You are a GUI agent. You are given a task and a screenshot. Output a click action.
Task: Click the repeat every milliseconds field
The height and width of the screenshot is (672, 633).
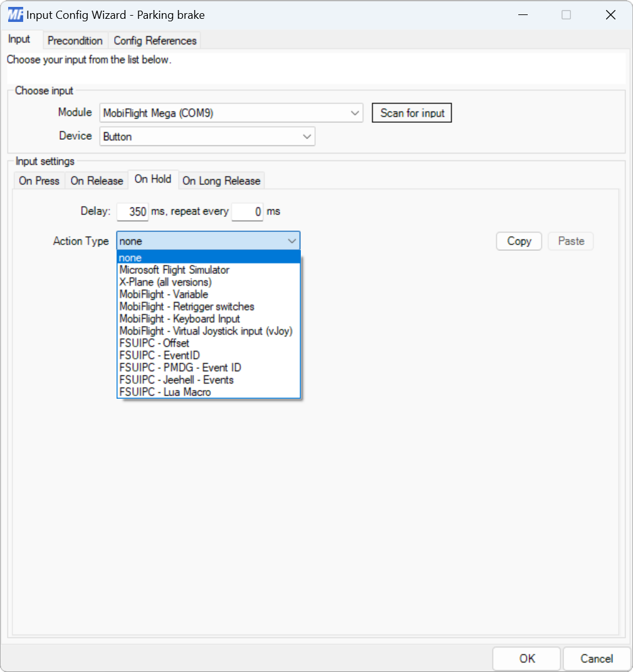[247, 211]
